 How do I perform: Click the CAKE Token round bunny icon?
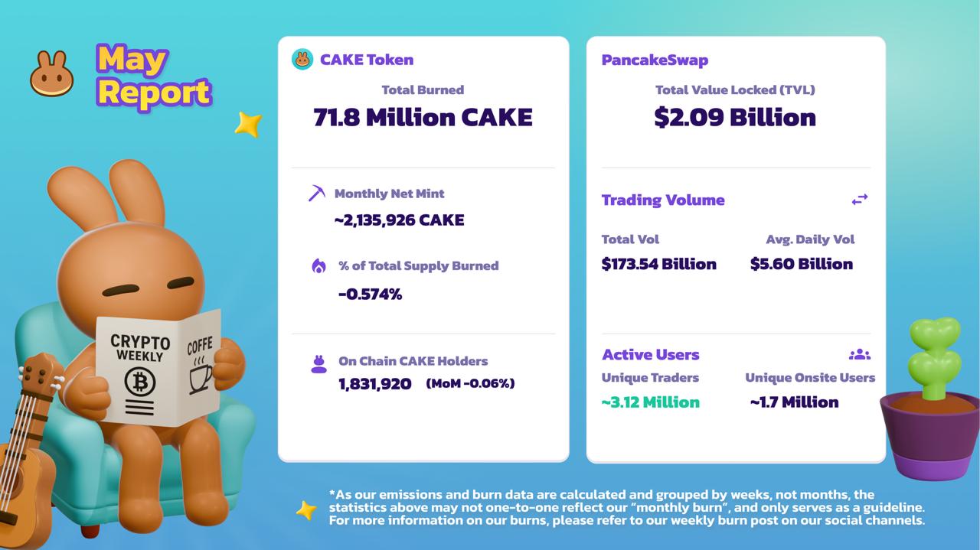[x=302, y=60]
